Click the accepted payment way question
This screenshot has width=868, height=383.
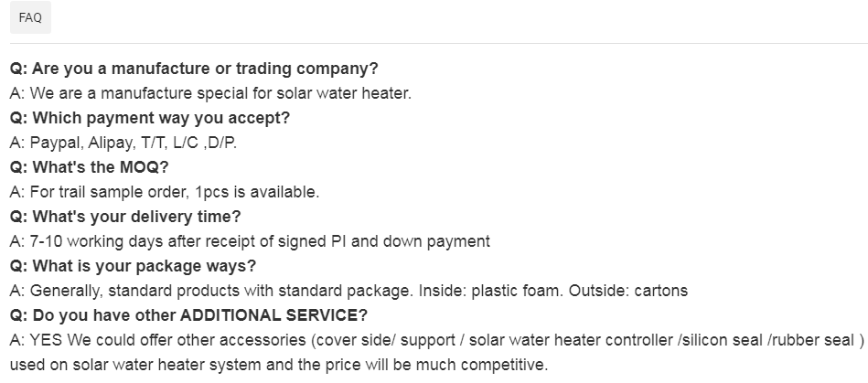tap(149, 118)
